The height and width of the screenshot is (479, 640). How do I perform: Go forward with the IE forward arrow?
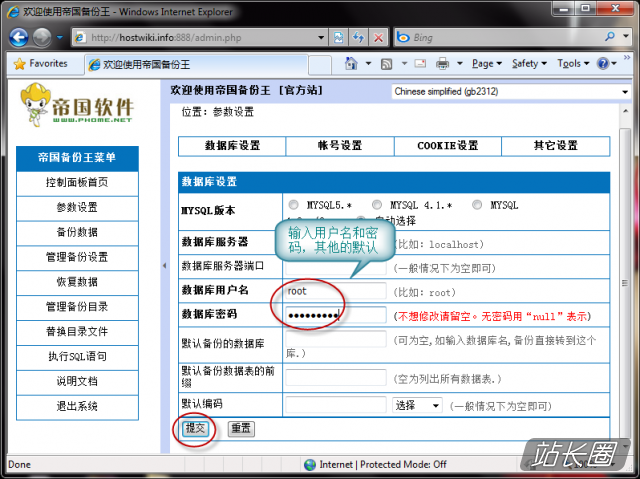[42, 38]
